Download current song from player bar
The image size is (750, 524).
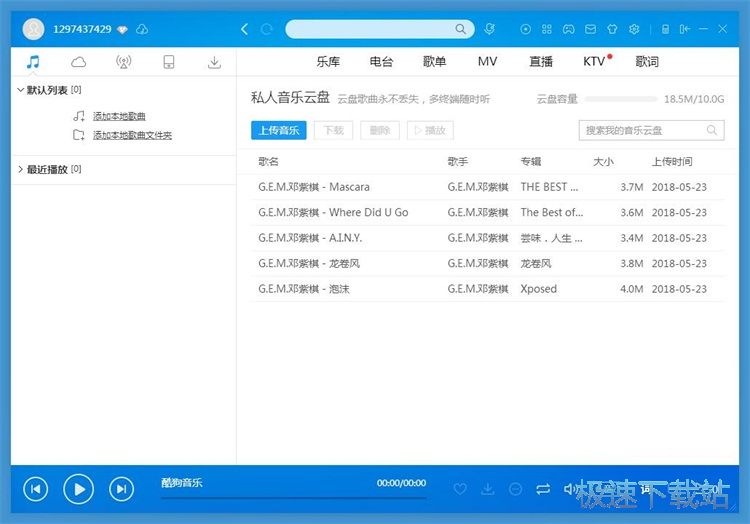(487, 489)
